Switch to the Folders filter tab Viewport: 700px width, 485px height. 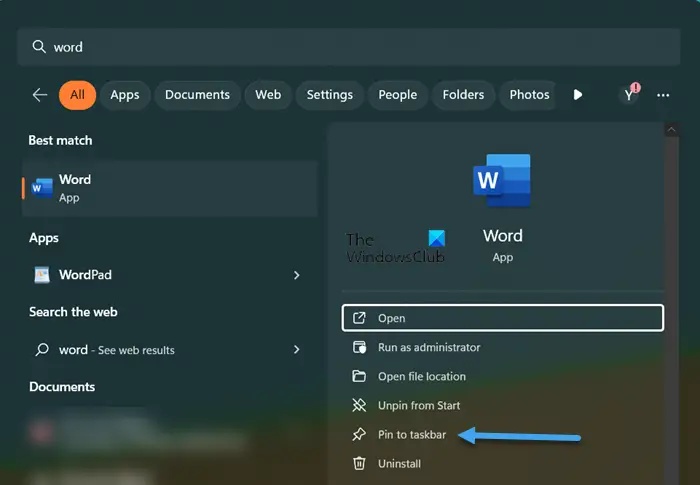pos(463,95)
